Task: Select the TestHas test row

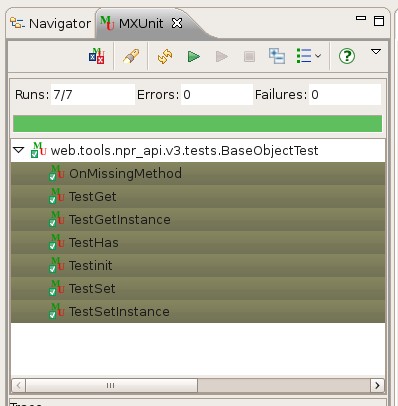Action: click(x=198, y=243)
